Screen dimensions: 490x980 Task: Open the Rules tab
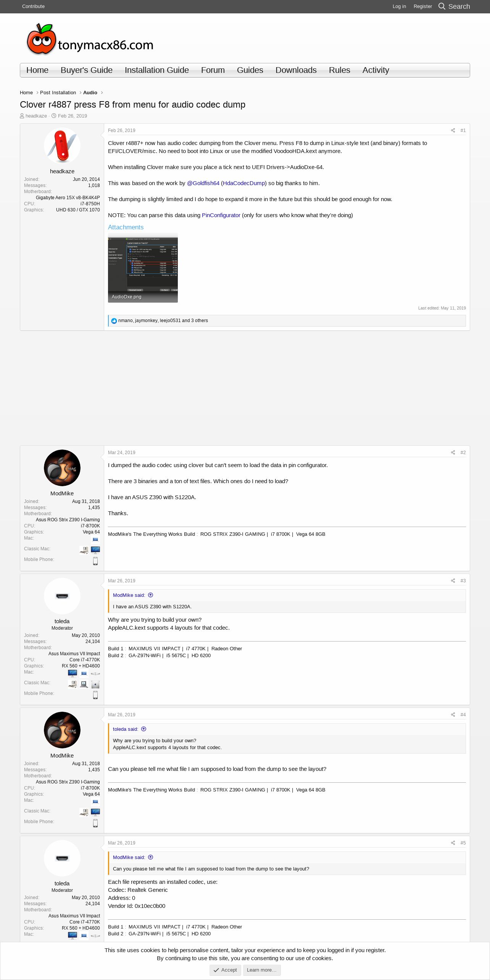pyautogui.click(x=340, y=70)
